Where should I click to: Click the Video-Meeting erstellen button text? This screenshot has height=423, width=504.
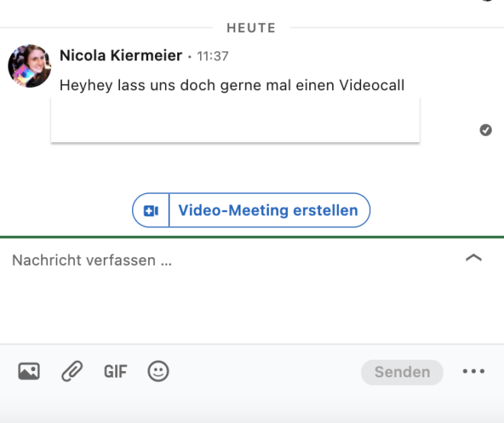[268, 210]
